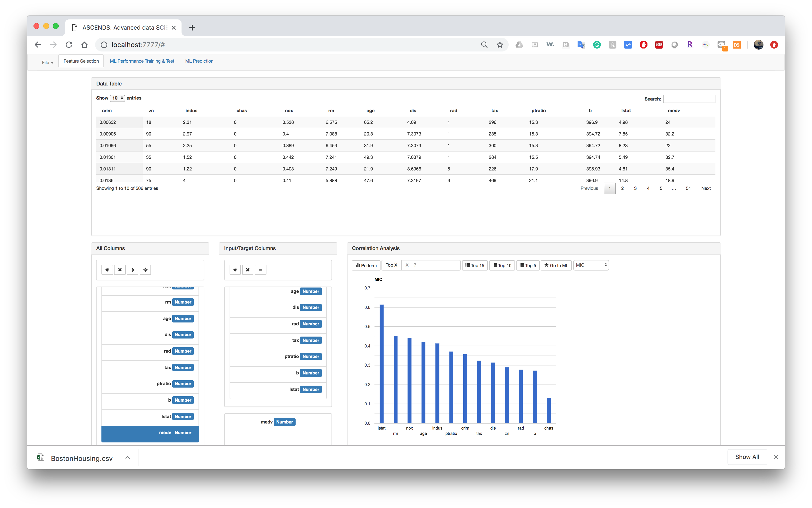
Task: Click the Top X value input field
Action: 431,265
